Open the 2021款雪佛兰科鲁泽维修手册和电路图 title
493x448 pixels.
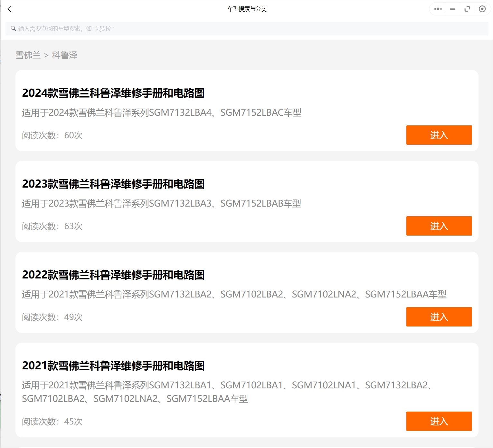coord(113,366)
